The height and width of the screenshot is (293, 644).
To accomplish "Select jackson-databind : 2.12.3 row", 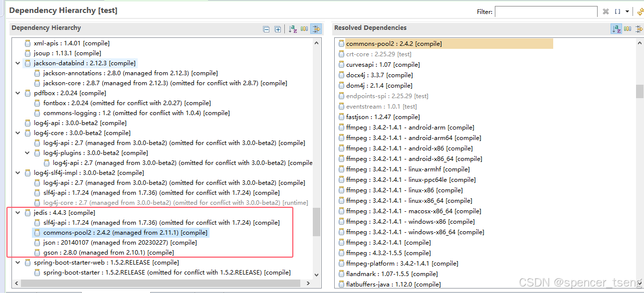I will (84, 63).
